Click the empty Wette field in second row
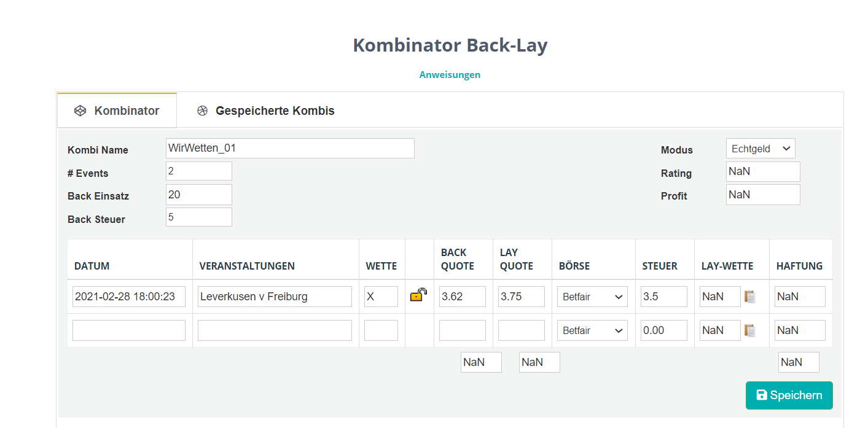This screenshot has height=428, width=868. click(381, 330)
